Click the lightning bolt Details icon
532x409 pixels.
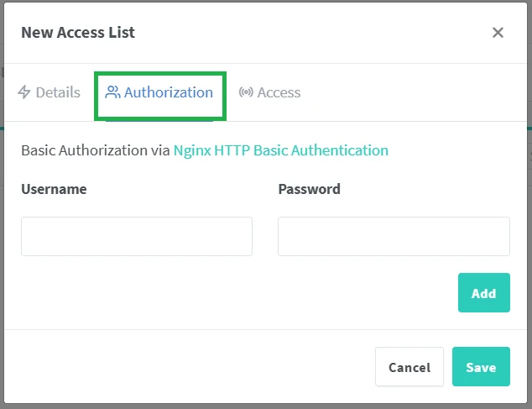[24, 92]
